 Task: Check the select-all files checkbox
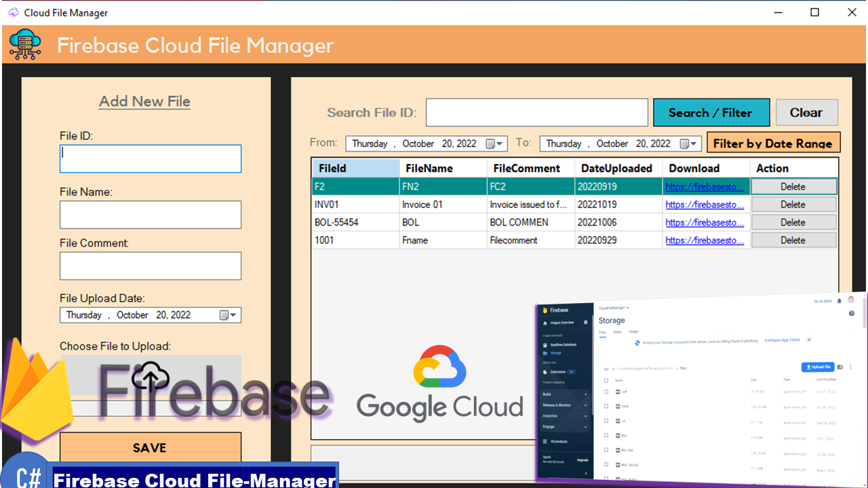(606, 380)
